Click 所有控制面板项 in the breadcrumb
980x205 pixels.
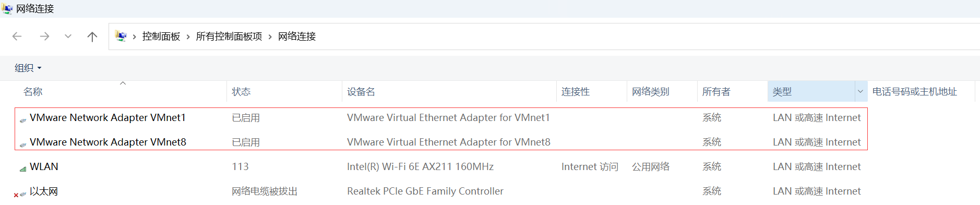(x=229, y=37)
